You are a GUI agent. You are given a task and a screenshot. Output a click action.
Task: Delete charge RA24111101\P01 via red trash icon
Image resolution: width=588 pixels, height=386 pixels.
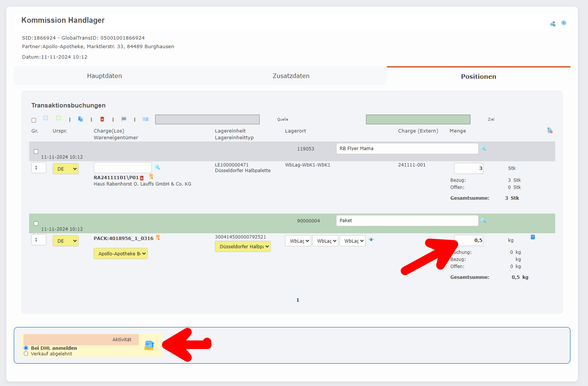142,178
